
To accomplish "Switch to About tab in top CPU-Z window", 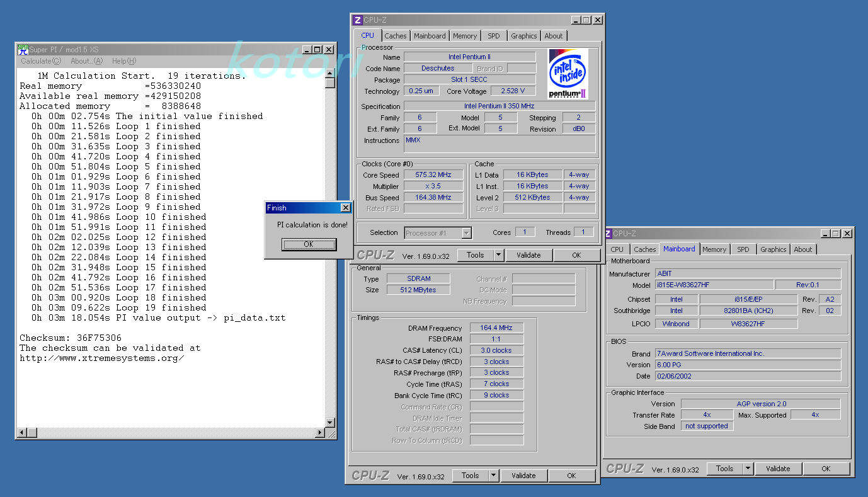I will (554, 36).
